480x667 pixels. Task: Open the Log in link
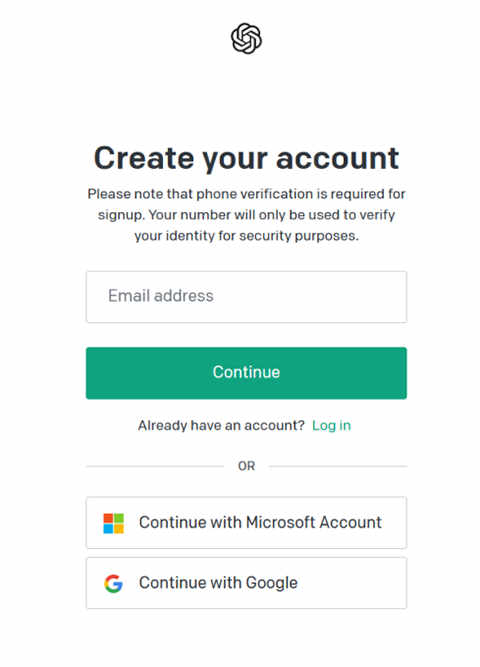coord(331,425)
